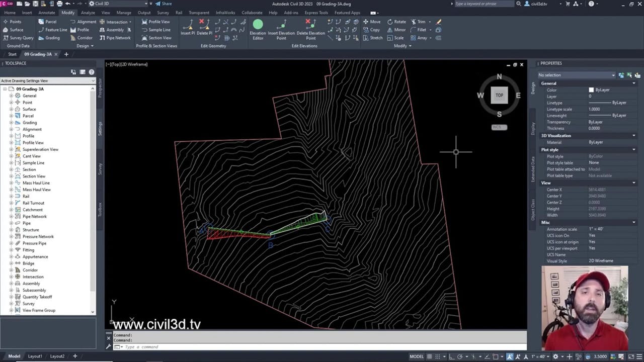Select the Delete PI tool
644x362 pixels.
tap(204, 28)
